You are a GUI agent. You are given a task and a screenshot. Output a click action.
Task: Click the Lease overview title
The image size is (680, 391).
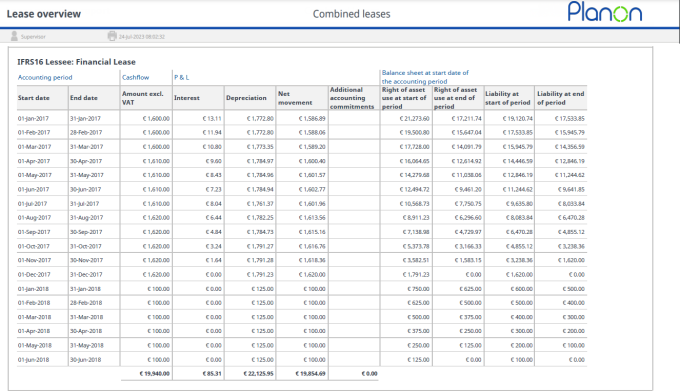point(44,14)
